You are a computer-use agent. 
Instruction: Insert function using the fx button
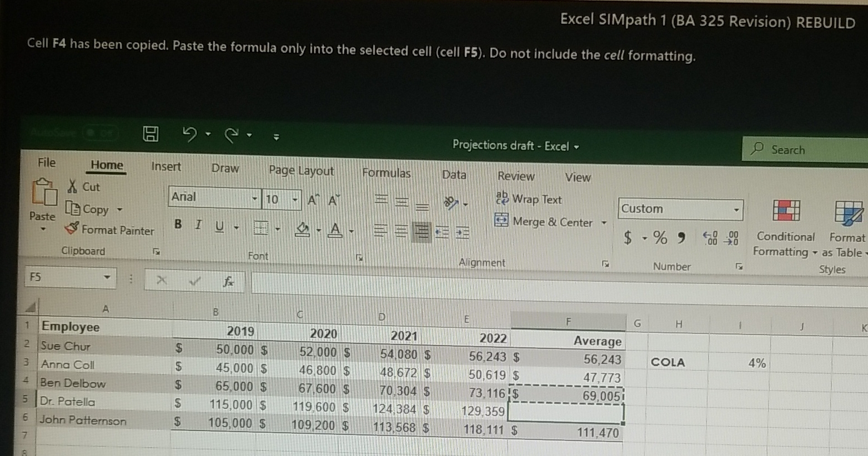pos(230,281)
